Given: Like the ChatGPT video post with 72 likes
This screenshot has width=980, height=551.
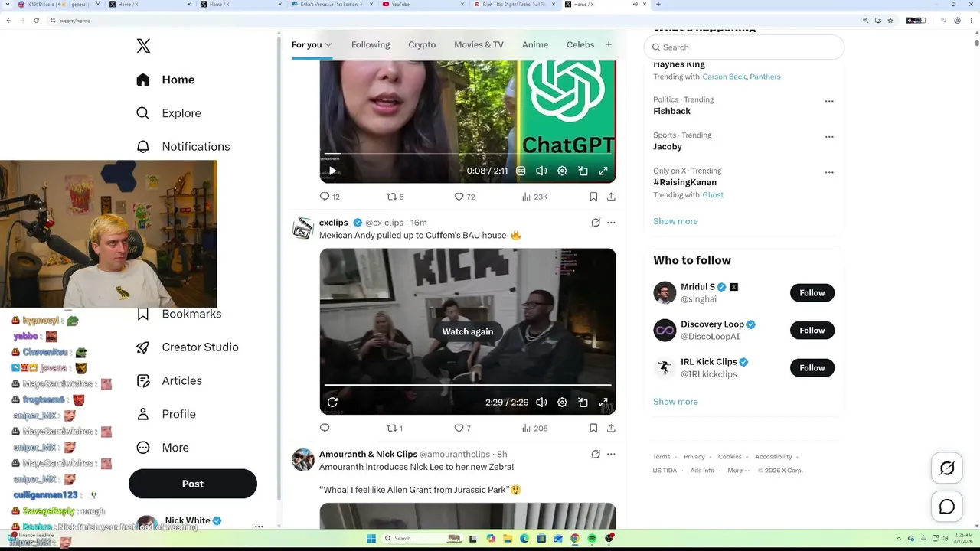Looking at the screenshot, I should coord(464,197).
